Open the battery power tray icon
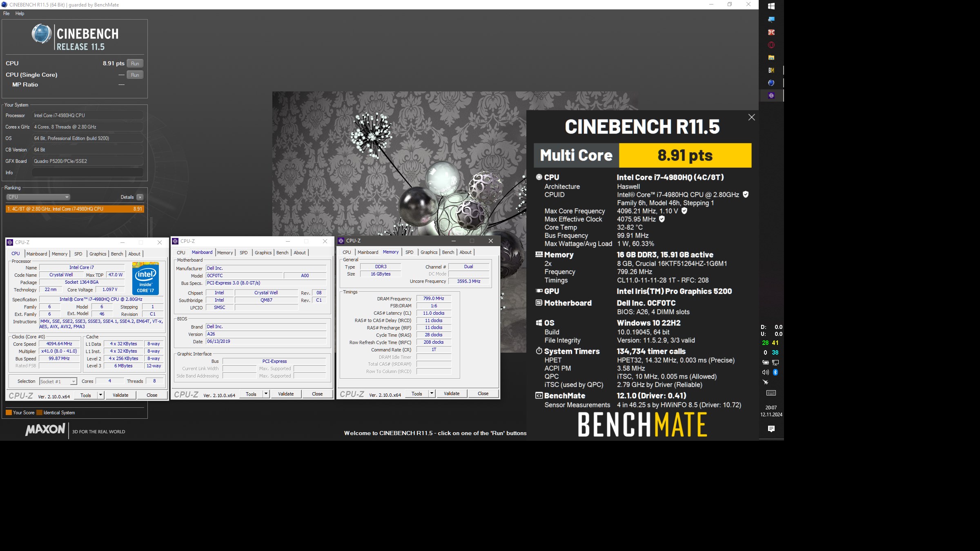980x551 pixels. (765, 362)
